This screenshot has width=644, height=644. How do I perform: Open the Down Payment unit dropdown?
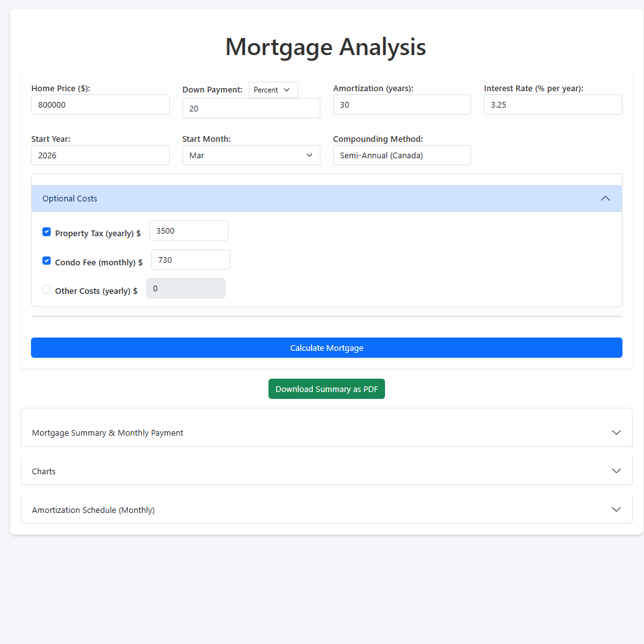[273, 89]
